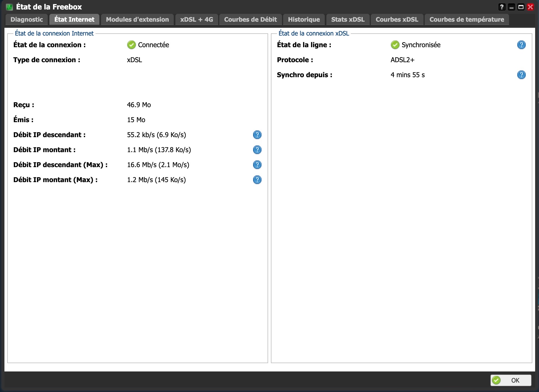Click the État de la Freebox title text

[49, 7]
